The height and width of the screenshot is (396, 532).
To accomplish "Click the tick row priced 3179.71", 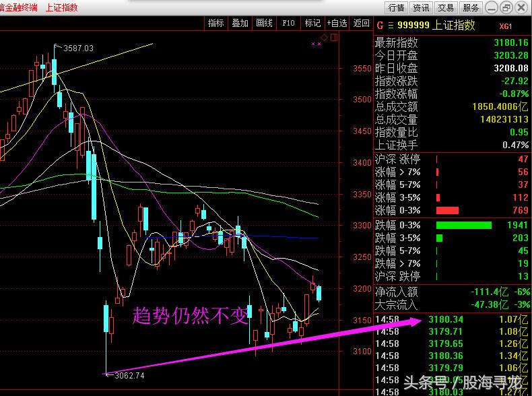I will (x=452, y=331).
